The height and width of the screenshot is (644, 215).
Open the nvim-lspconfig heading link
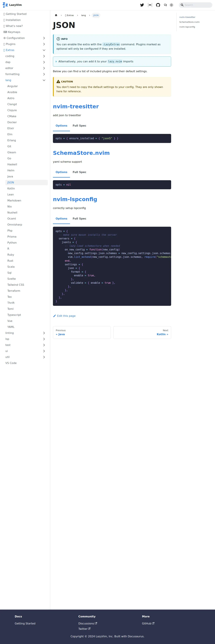[75, 199]
